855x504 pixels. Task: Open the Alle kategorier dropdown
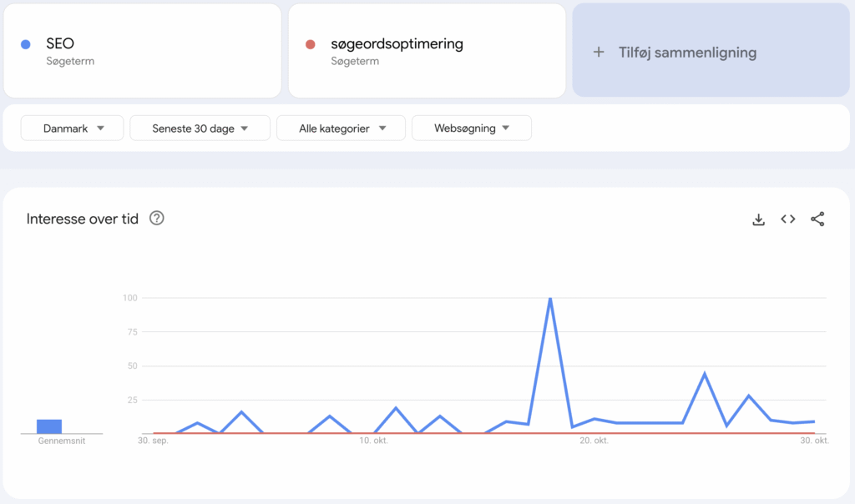click(341, 128)
